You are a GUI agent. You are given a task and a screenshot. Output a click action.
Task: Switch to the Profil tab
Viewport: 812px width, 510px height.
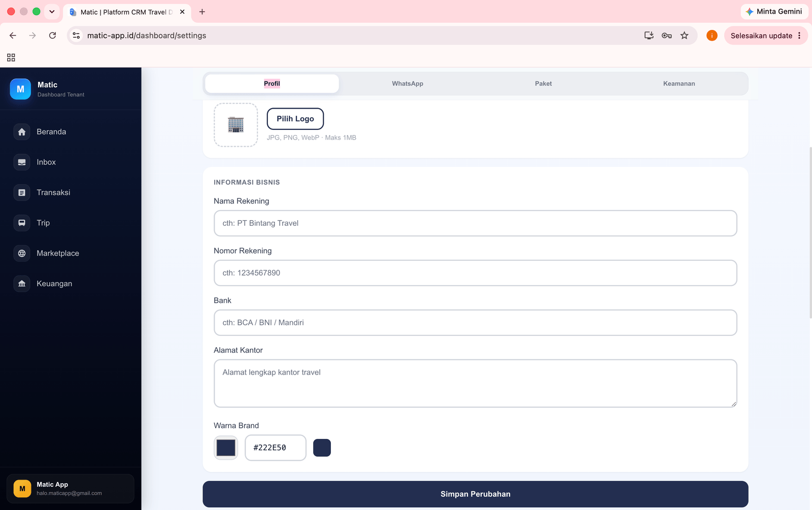pos(272,84)
